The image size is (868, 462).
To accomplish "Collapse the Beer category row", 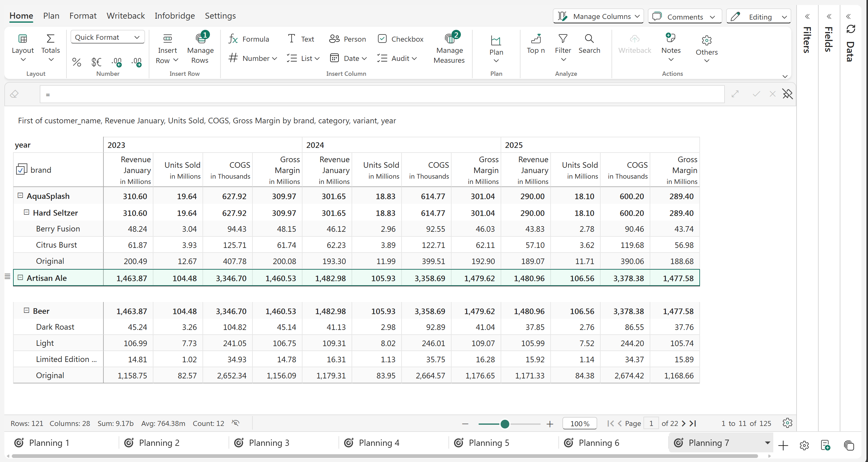I will pos(26,310).
